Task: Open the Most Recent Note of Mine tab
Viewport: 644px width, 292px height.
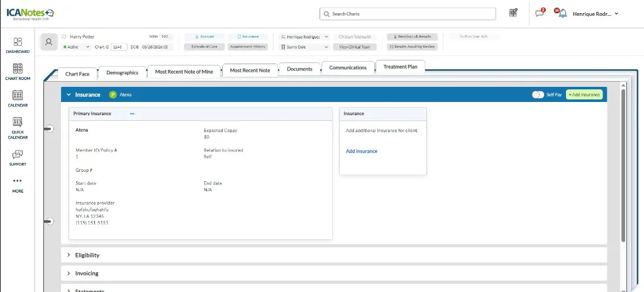Action: (184, 72)
